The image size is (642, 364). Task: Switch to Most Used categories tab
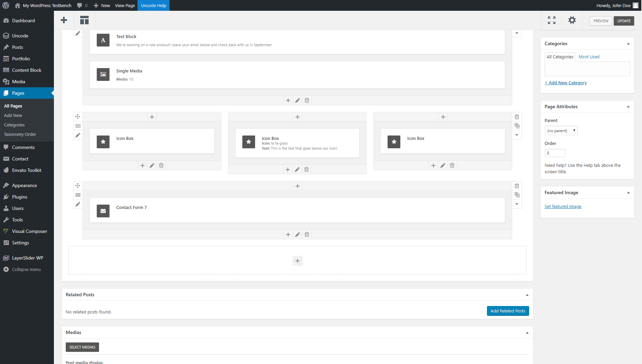click(589, 57)
